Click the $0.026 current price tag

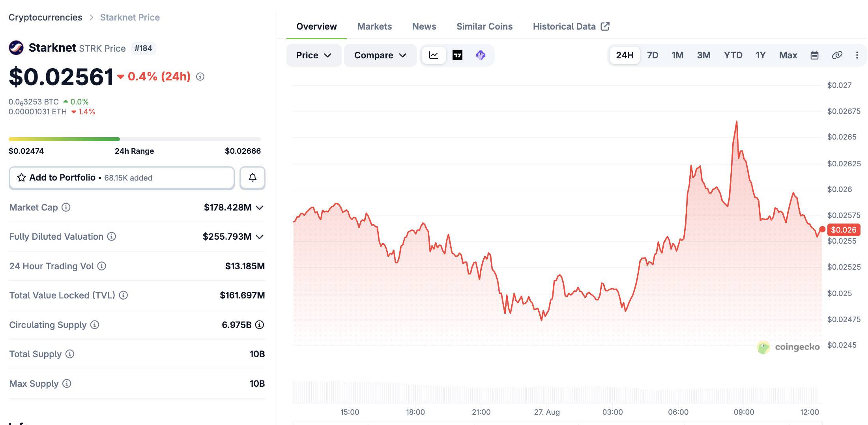click(x=844, y=230)
